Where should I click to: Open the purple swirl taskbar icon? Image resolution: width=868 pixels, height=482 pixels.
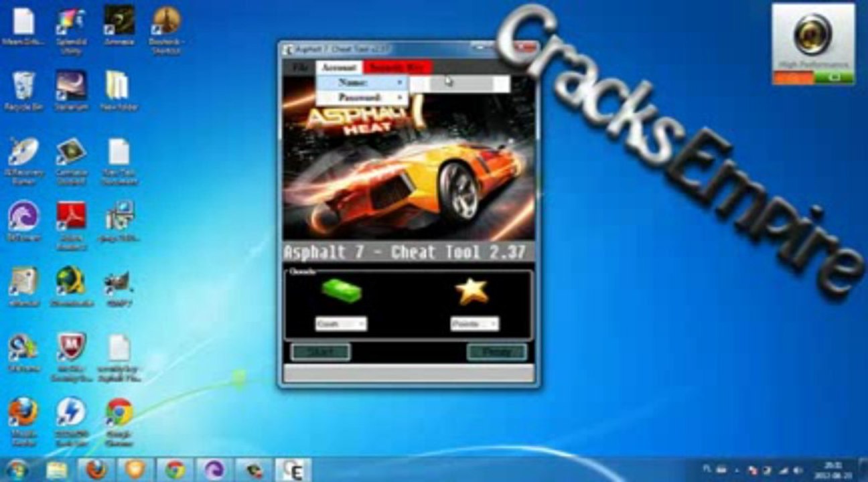(x=214, y=470)
